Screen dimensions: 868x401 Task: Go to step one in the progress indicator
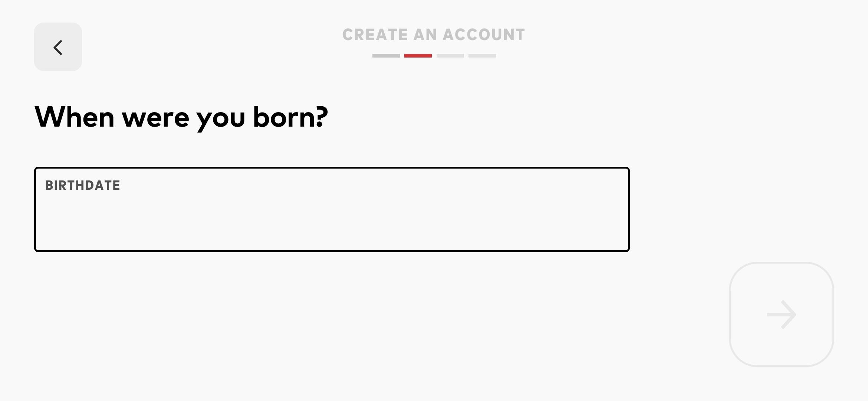pyautogui.click(x=386, y=56)
